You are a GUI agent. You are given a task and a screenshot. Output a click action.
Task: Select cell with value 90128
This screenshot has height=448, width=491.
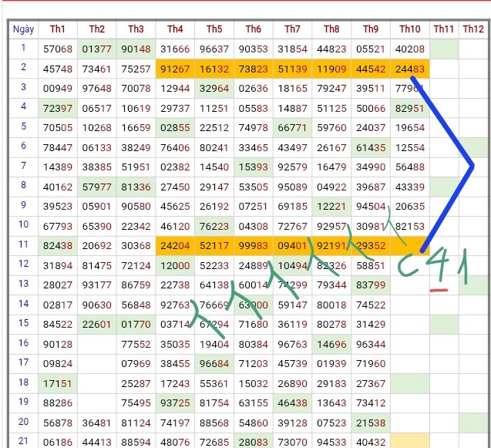coord(58,345)
